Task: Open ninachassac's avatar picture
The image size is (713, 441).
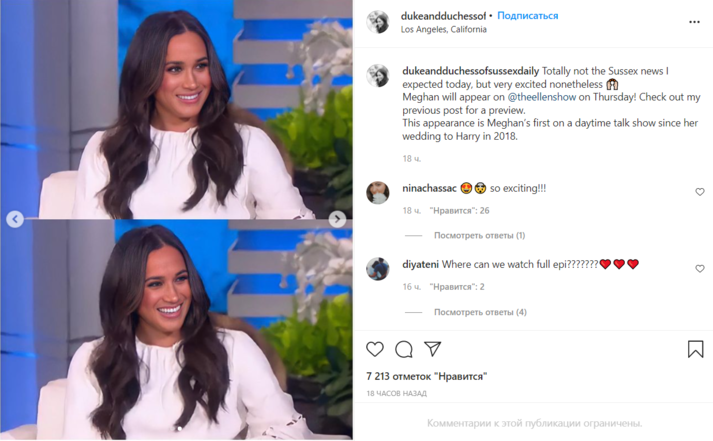Action: 378,192
